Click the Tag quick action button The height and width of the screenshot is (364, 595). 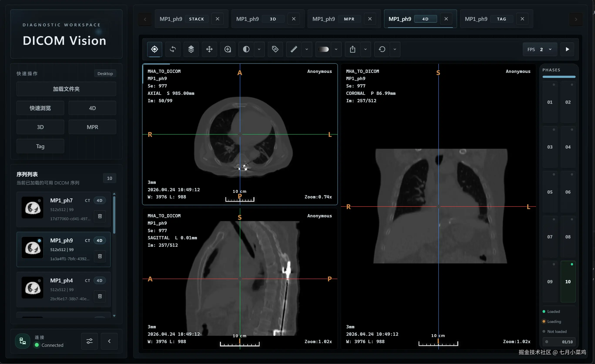pyautogui.click(x=40, y=146)
